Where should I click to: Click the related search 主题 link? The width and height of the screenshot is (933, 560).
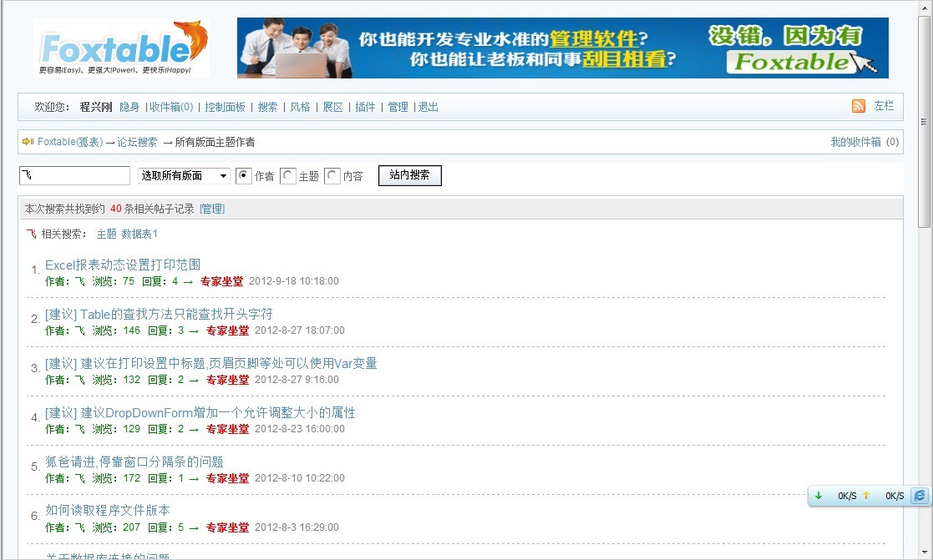(107, 235)
